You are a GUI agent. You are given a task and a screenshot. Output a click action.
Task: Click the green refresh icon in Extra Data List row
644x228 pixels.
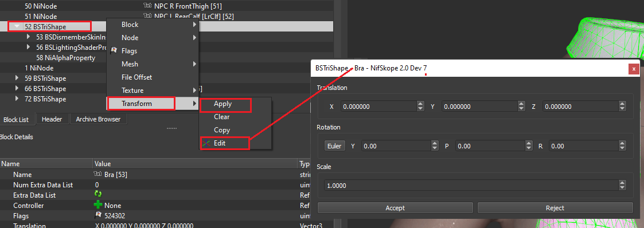(x=97, y=195)
